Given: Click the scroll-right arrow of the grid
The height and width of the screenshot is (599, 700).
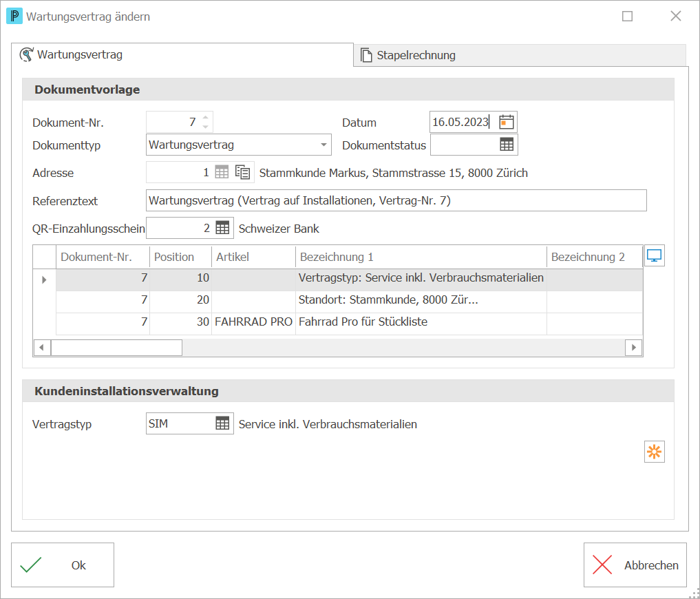Looking at the screenshot, I should 633,347.
